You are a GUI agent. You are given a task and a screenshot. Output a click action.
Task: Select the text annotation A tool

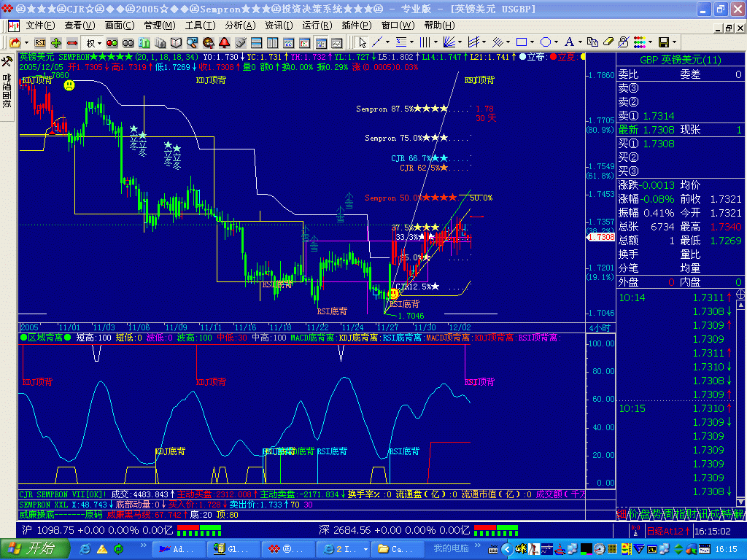(x=569, y=42)
